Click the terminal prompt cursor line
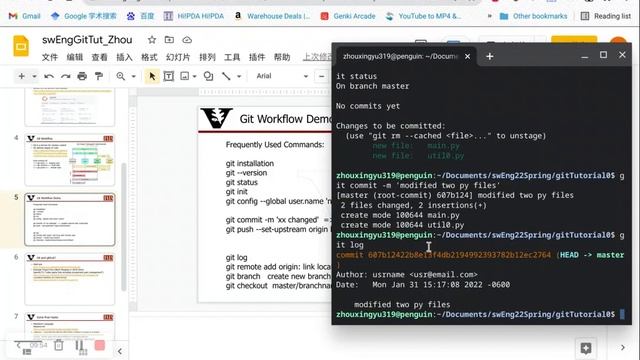This screenshot has width=640, height=360. click(x=480, y=314)
